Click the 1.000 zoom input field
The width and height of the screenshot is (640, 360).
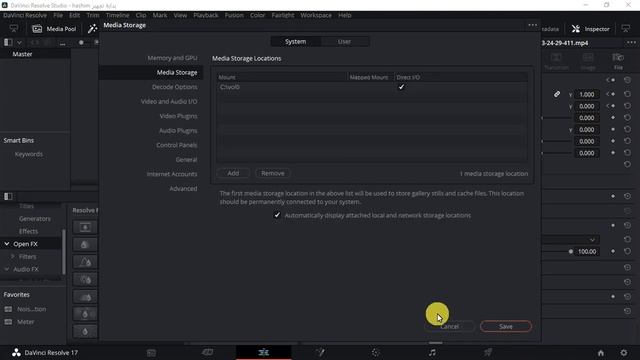587,94
